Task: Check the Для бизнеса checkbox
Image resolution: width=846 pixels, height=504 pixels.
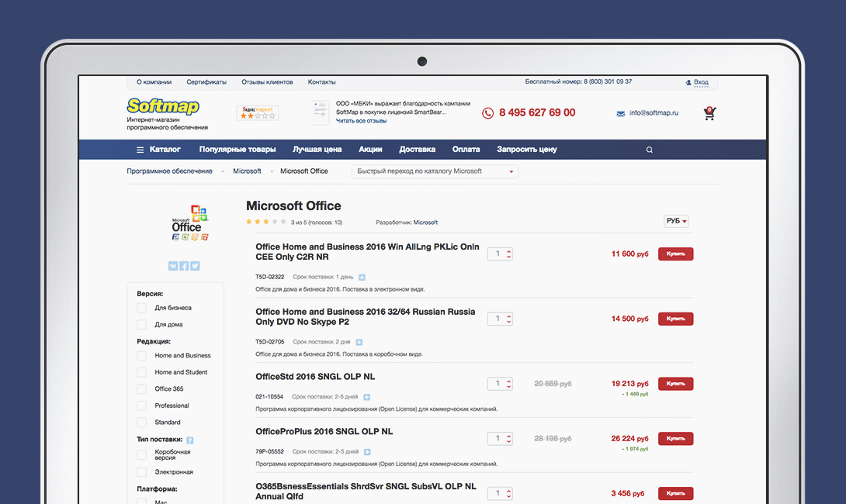Action: tap(141, 308)
